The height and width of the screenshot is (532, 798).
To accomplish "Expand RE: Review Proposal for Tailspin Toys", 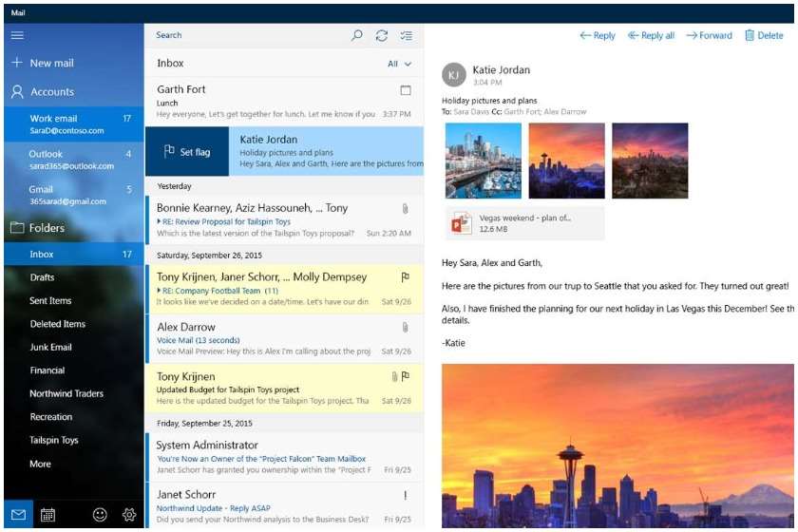I will pyautogui.click(x=161, y=220).
